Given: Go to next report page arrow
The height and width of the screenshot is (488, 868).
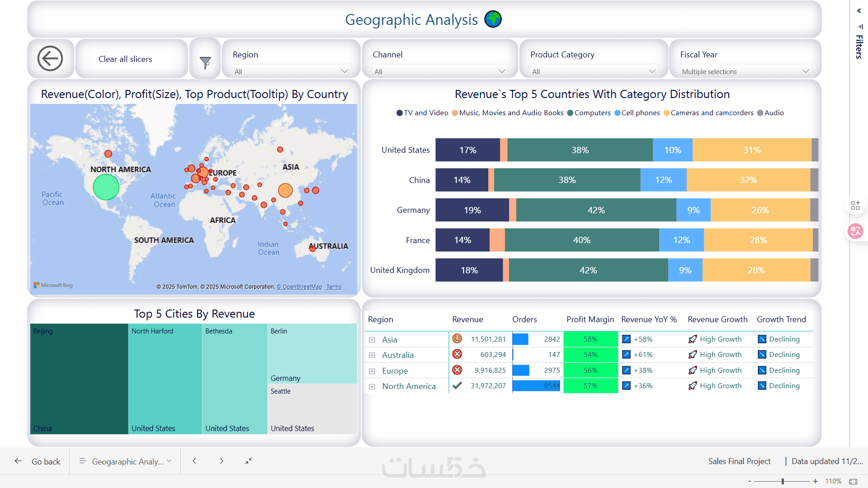Looking at the screenshot, I should point(222,461).
